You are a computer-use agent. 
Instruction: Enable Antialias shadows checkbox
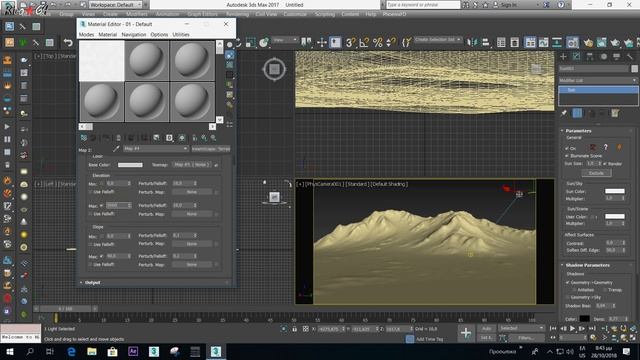(574, 290)
